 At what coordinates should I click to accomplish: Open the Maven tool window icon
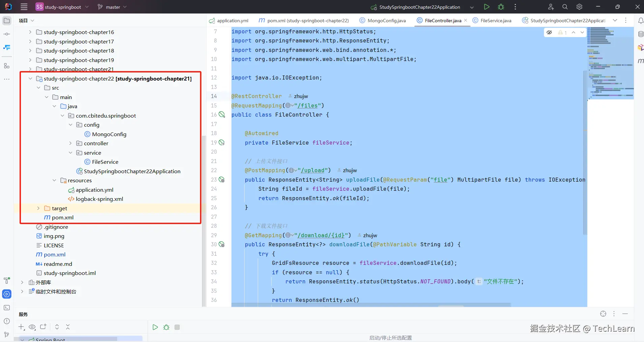coord(641,61)
